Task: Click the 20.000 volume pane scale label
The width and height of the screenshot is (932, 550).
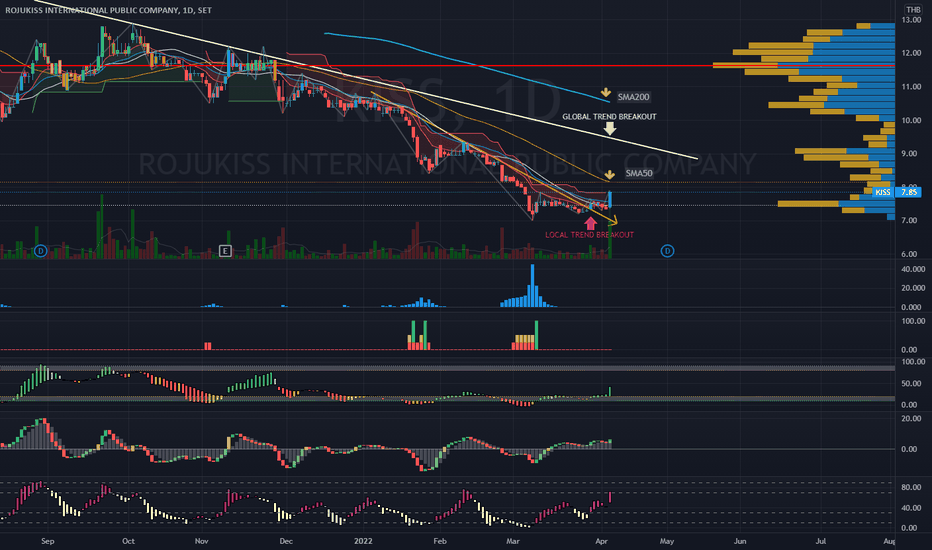Action: [912, 288]
